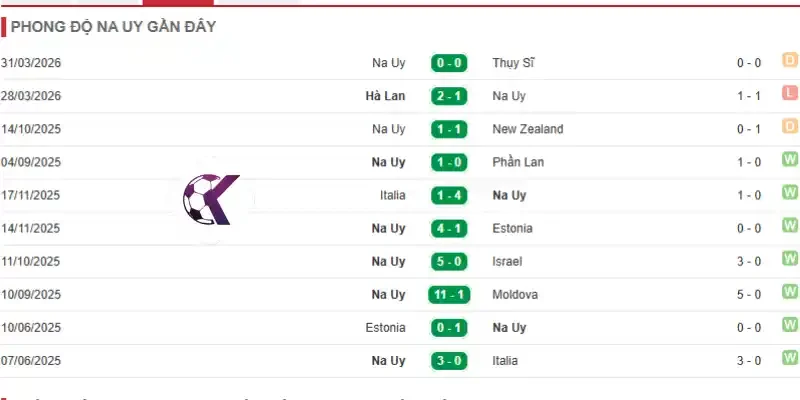Click the W badge on Israel match row
The height and width of the screenshot is (400, 800).
790,259
